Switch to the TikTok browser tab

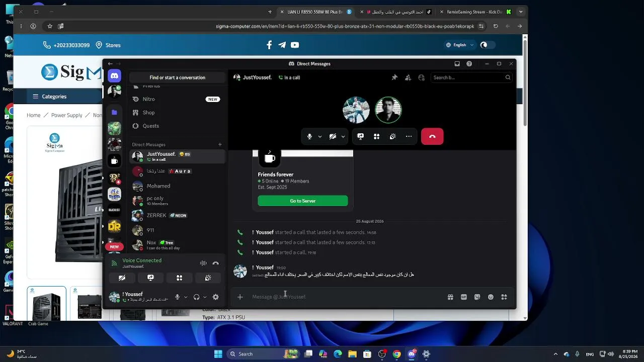(395, 12)
